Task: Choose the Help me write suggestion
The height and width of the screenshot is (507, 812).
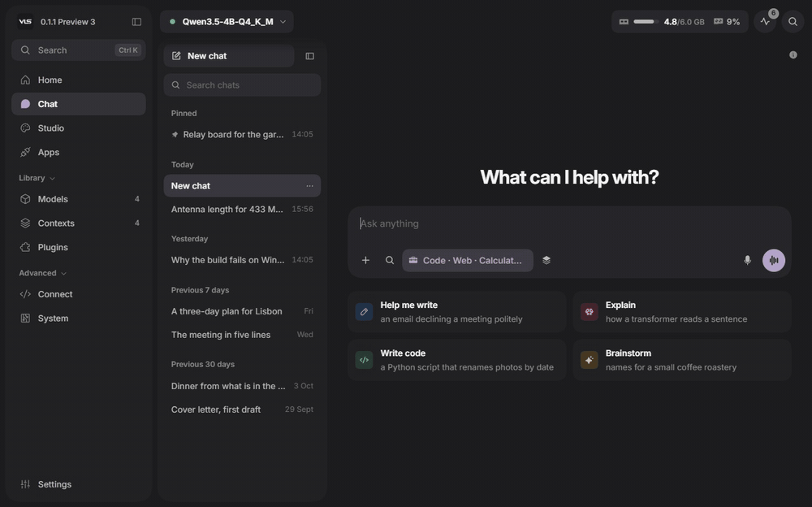Action: click(456, 312)
